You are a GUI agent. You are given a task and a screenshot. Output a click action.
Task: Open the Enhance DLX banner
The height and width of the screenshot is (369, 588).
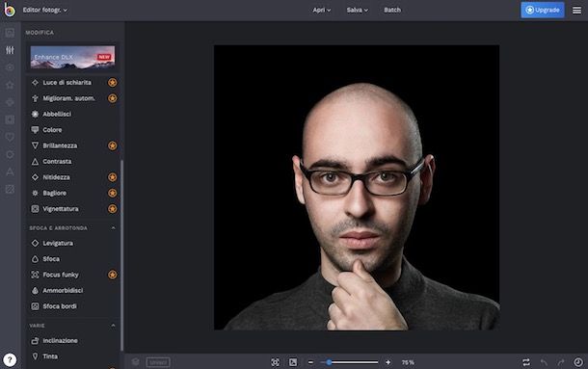coord(72,57)
